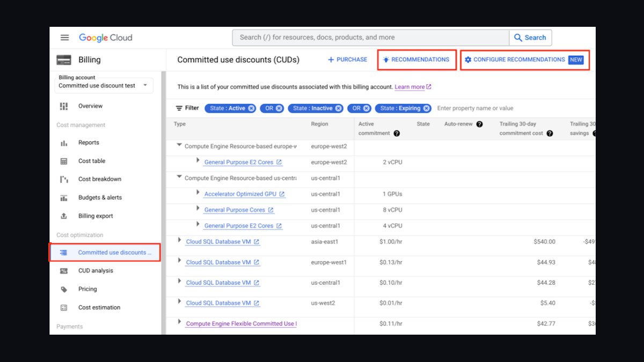Remove the first OR filter chip

(279, 108)
